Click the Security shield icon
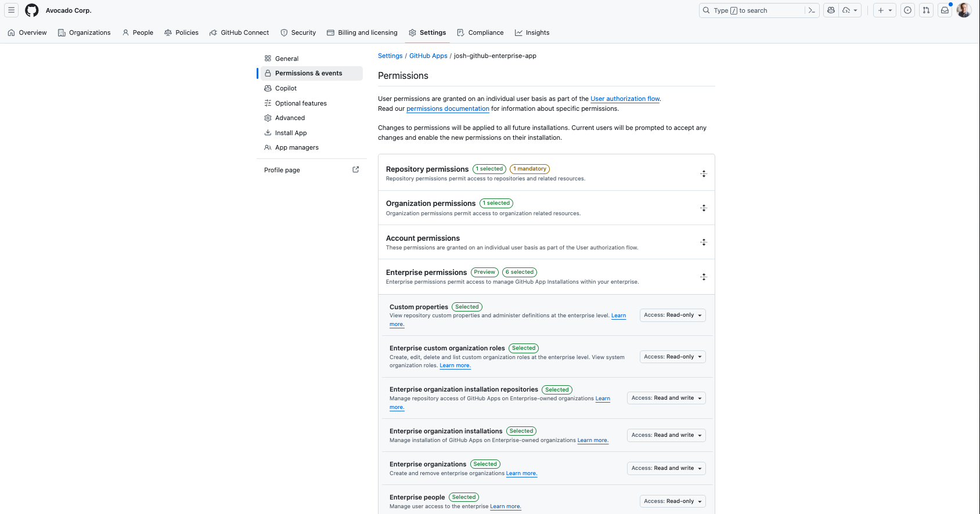This screenshot has width=980, height=514. coord(284,32)
